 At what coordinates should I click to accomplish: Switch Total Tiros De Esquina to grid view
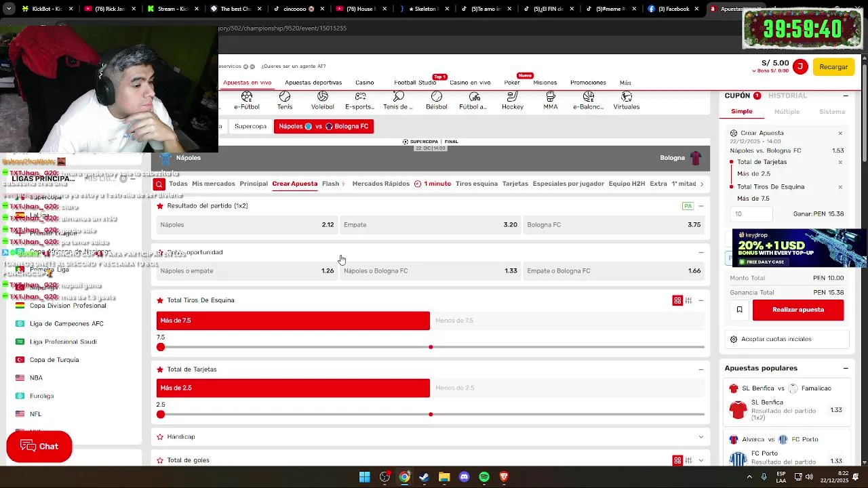pos(677,300)
